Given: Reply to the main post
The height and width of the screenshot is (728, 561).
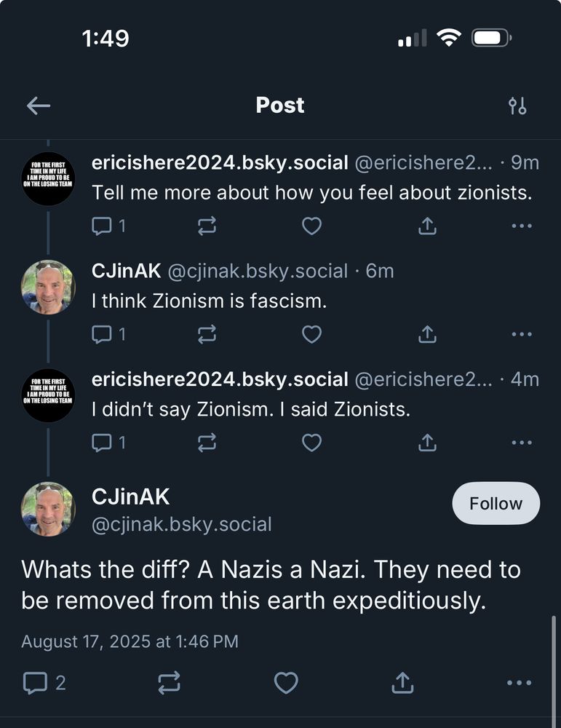Looking at the screenshot, I should click(35, 683).
